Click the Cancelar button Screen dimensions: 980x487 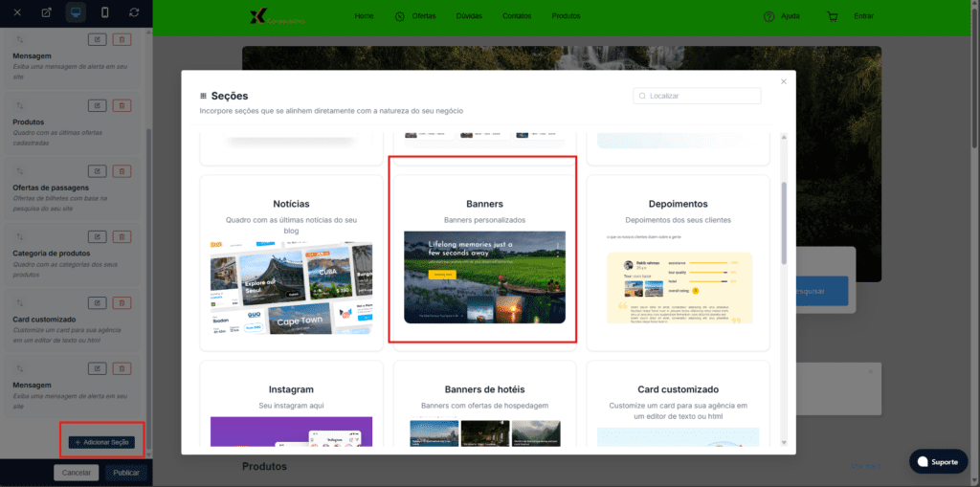[77, 473]
